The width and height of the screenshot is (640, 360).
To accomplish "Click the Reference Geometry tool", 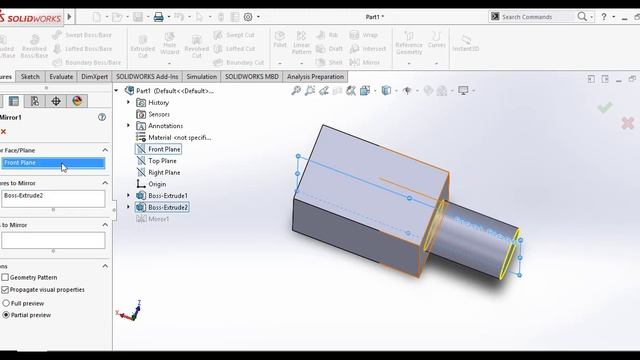I will (x=409, y=42).
